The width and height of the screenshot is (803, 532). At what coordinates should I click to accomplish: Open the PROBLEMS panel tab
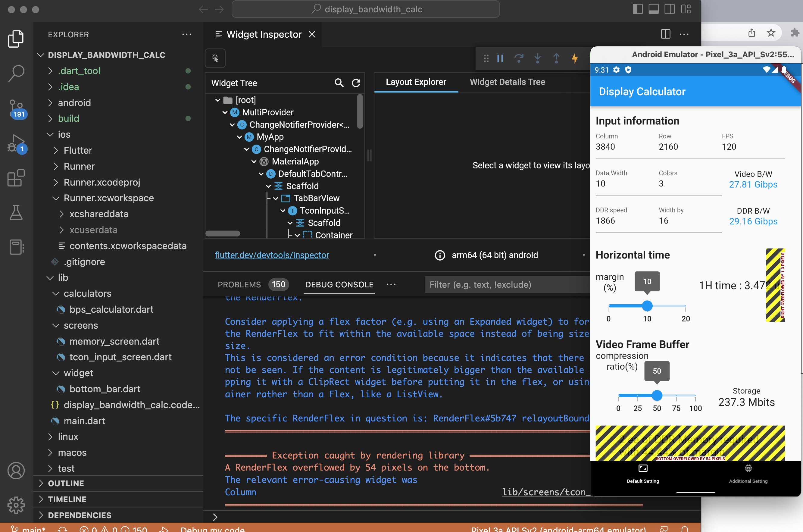[x=239, y=284]
